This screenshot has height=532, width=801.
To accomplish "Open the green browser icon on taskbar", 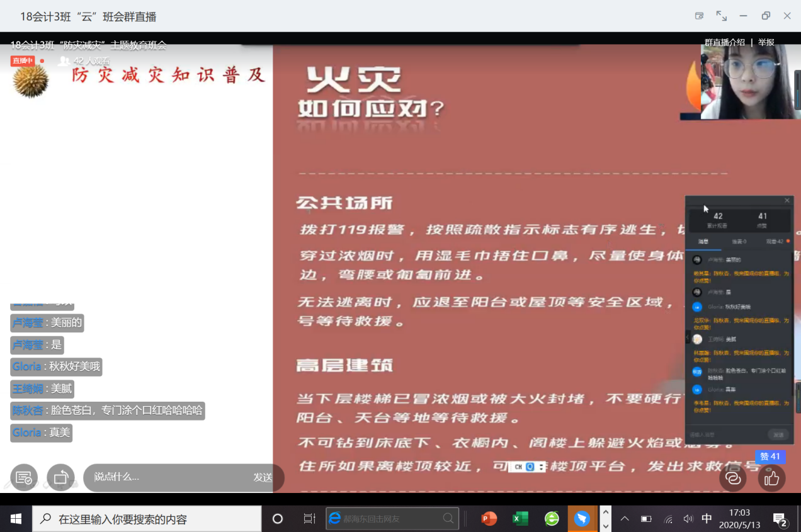I will point(552,519).
